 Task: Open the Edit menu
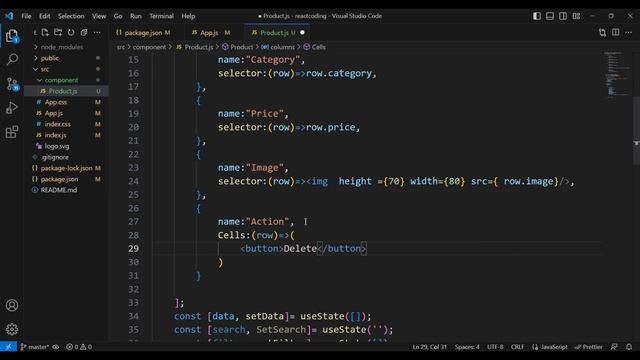(x=44, y=16)
